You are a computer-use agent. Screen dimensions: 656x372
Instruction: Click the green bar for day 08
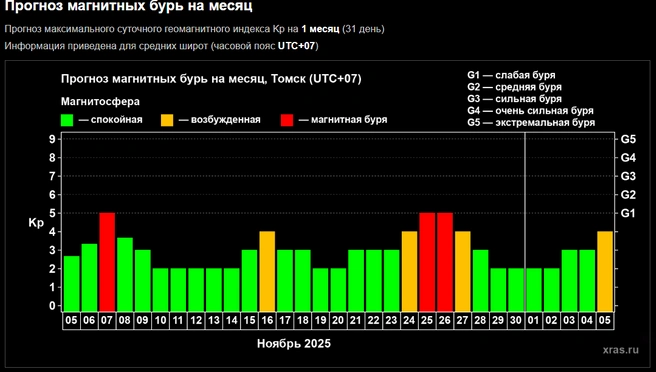[125, 274]
